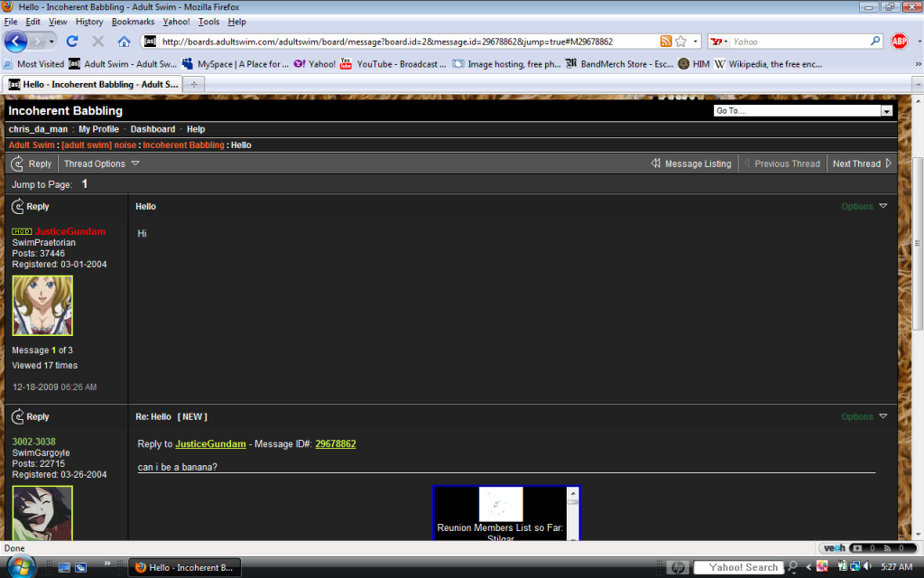Open the Adblock Plus ABP icon
924x578 pixels.
[x=900, y=42]
